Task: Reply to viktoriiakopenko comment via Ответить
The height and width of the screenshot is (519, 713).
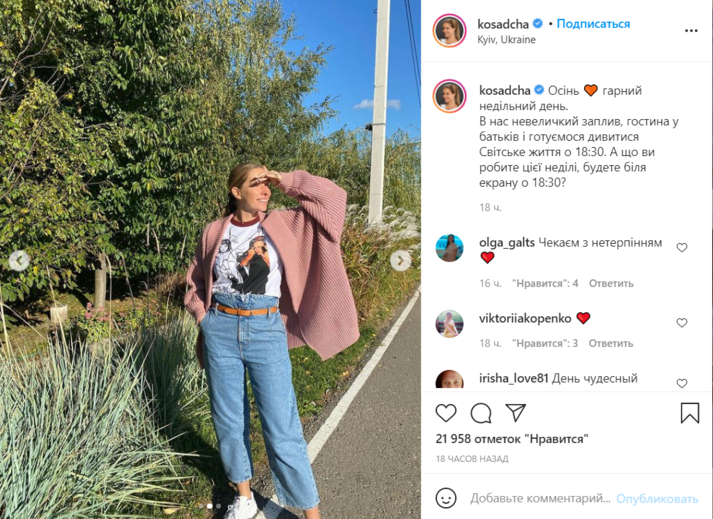Action: coord(611,343)
